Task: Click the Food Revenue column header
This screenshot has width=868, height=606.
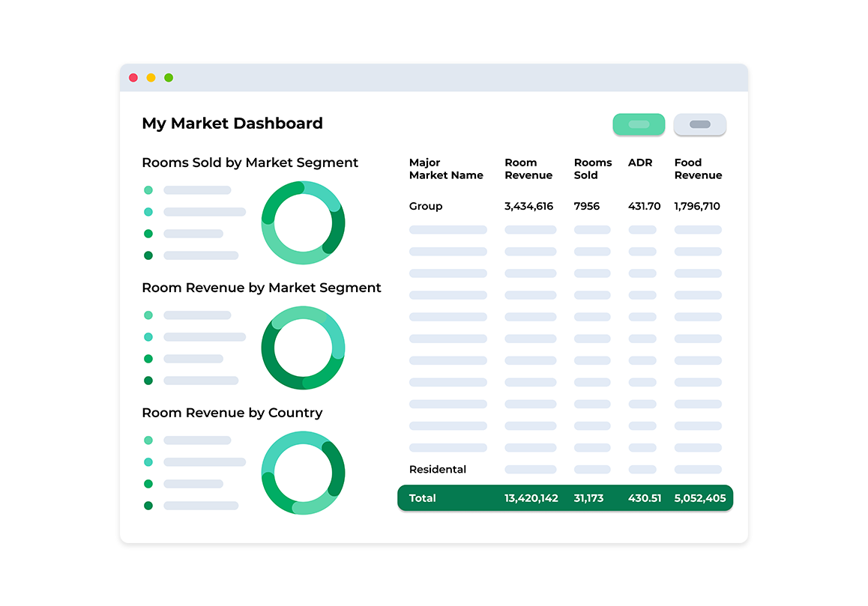Action: (x=698, y=169)
